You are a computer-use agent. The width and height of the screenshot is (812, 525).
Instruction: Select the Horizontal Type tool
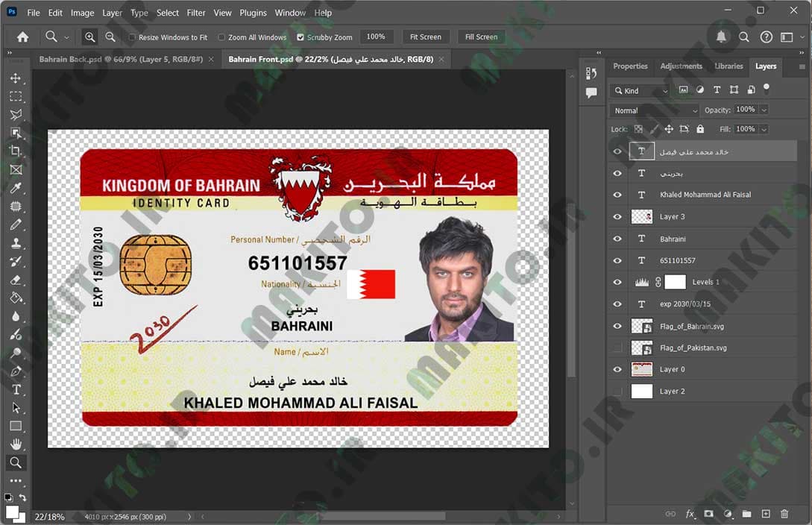tap(16, 389)
